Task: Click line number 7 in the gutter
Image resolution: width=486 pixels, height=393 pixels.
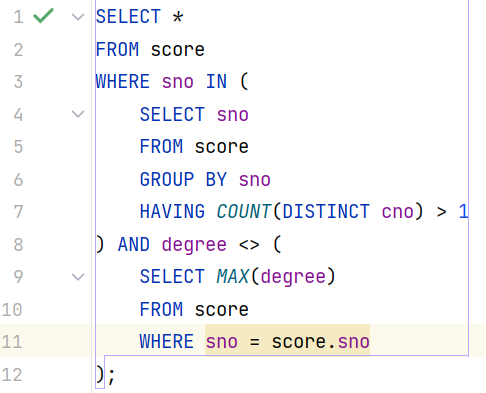Action: (18, 212)
